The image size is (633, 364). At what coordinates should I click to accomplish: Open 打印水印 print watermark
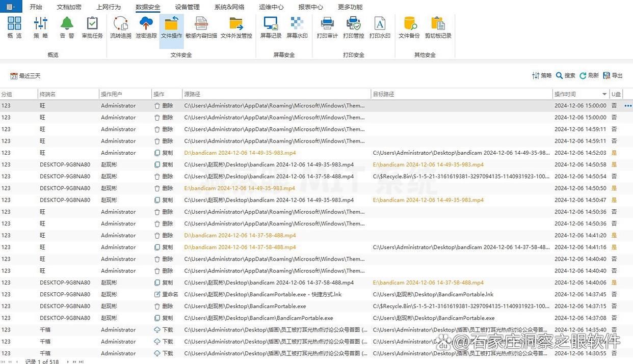[380, 27]
